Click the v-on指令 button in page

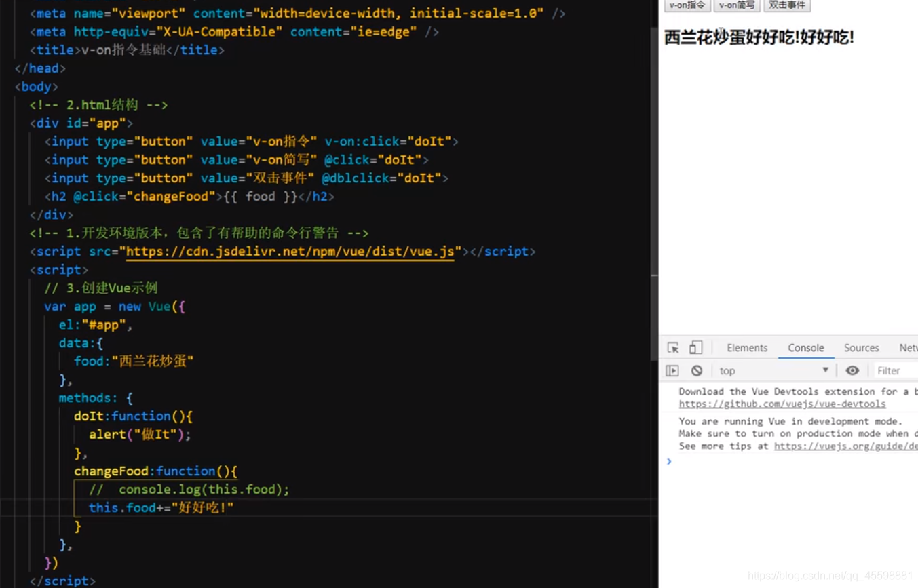(x=687, y=5)
